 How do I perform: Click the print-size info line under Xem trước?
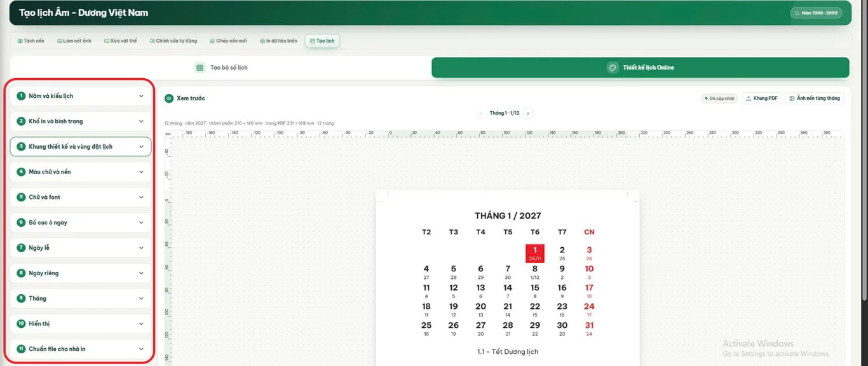(249, 123)
